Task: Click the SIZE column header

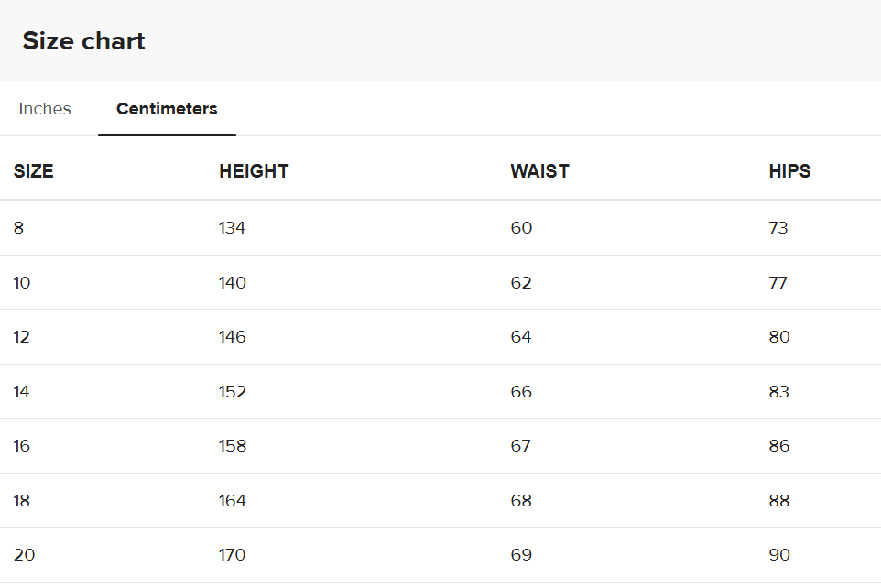Action: pyautogui.click(x=34, y=171)
